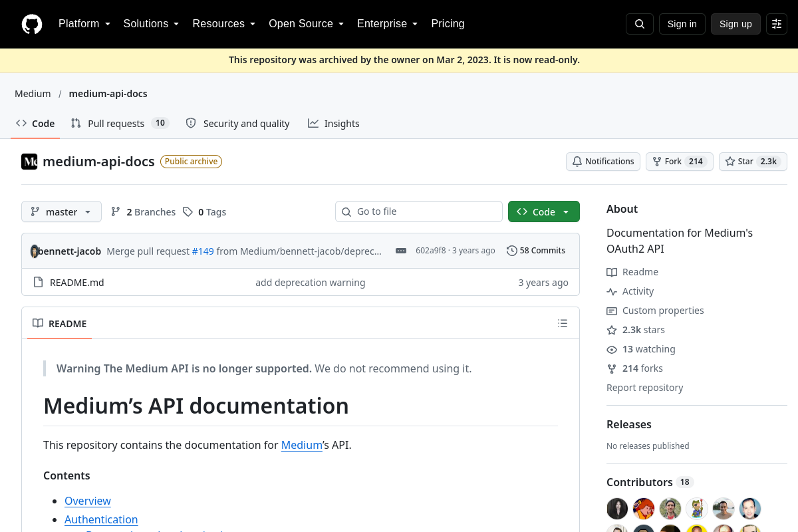Click the bennett-jacob author name
Viewport: 798px width, 532px height.
click(70, 251)
